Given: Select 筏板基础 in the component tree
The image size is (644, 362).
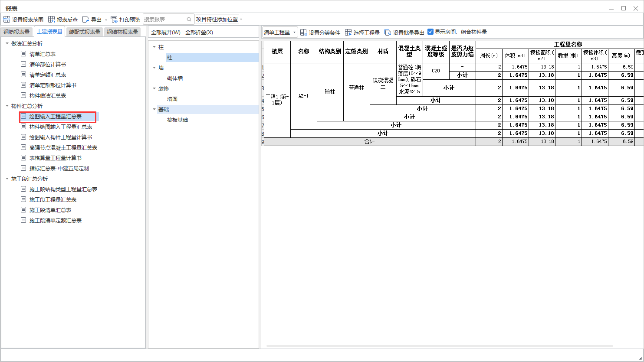Looking at the screenshot, I should (x=177, y=120).
